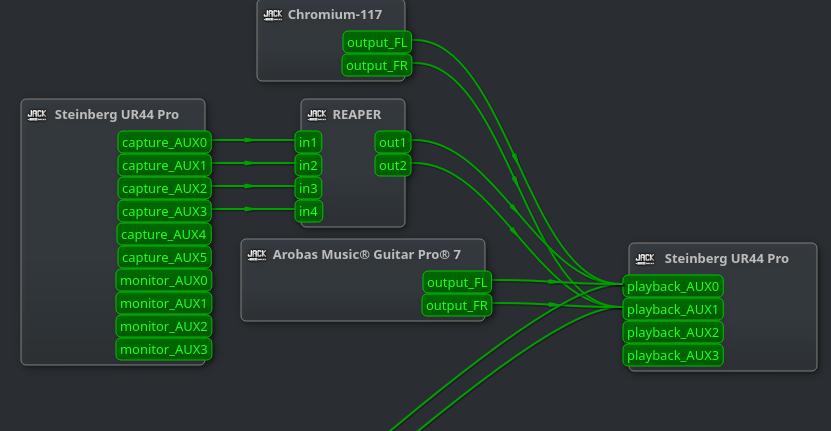Select the capture_AUX5 port
This screenshot has height=431, width=831.
click(164, 258)
